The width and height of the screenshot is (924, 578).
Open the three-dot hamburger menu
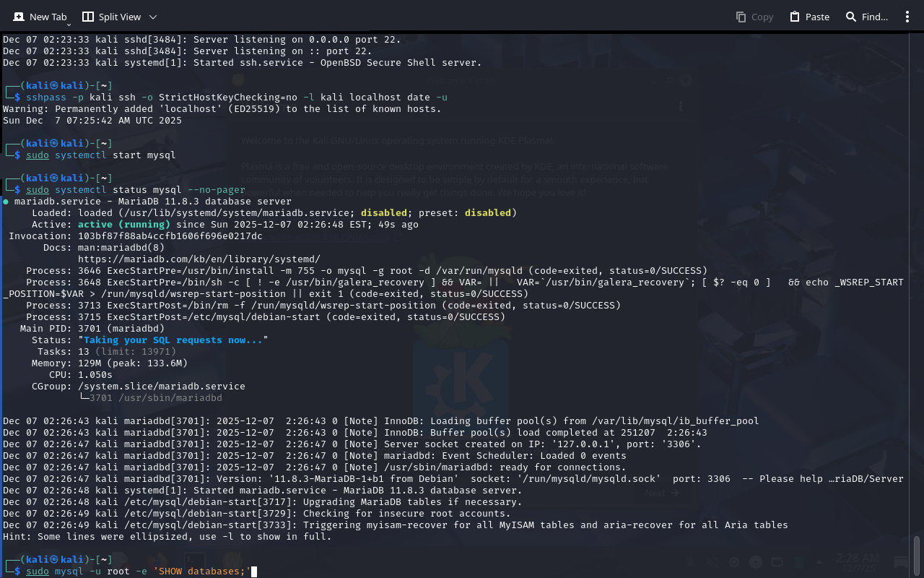907,17
